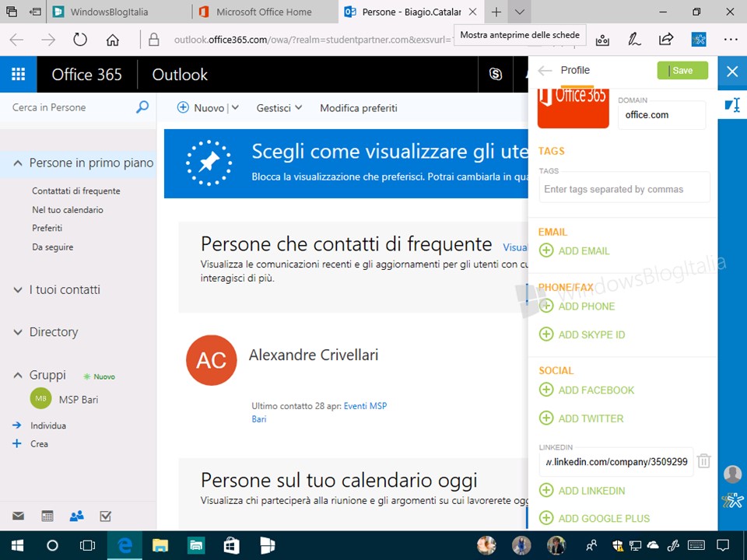Open Edge's More (three dots) menu
The width and height of the screenshot is (747, 560).
pyautogui.click(x=731, y=39)
